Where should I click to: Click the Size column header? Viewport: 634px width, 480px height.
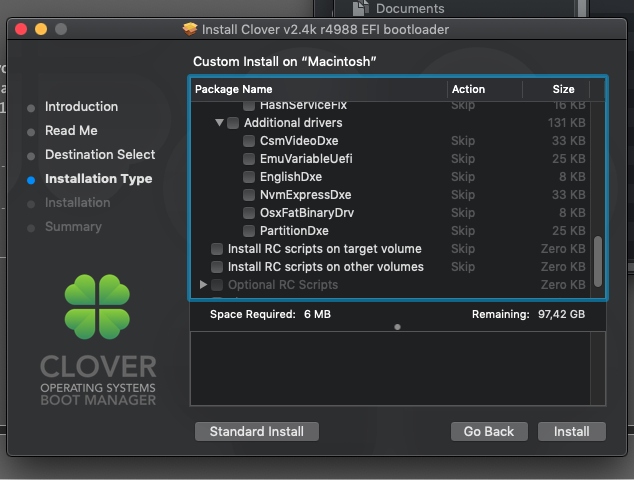(556, 89)
